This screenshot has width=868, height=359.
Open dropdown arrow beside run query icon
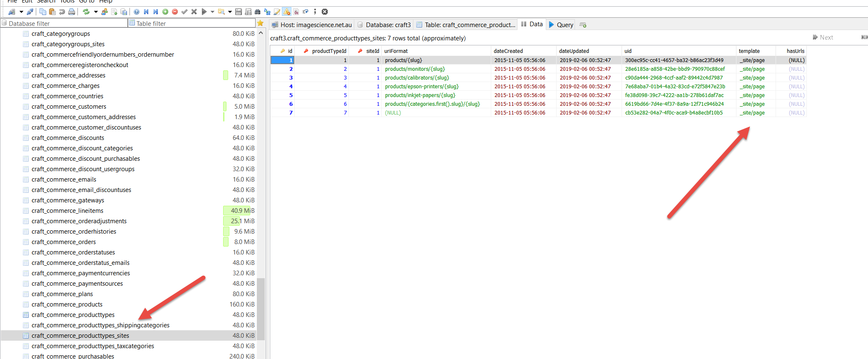[x=212, y=12]
